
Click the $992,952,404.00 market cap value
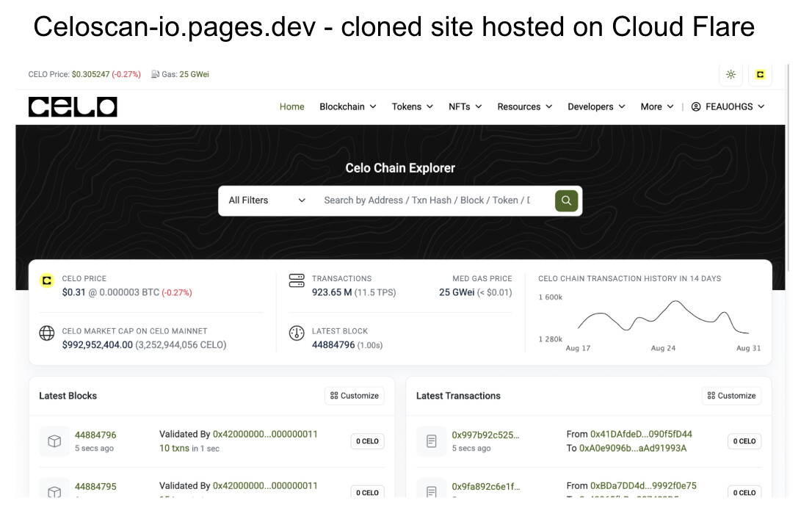click(98, 345)
